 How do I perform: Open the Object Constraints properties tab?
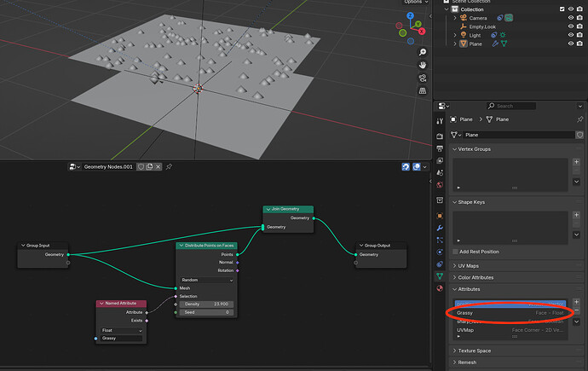pos(440,264)
